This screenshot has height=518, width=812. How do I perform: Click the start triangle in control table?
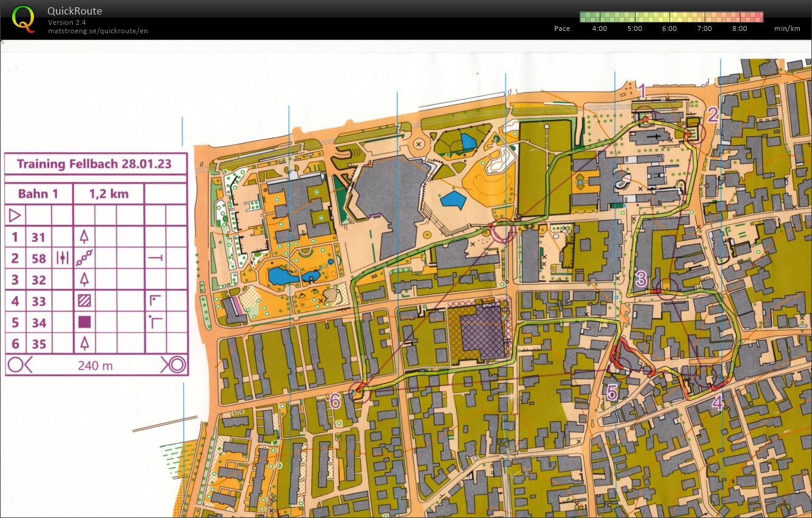15,215
